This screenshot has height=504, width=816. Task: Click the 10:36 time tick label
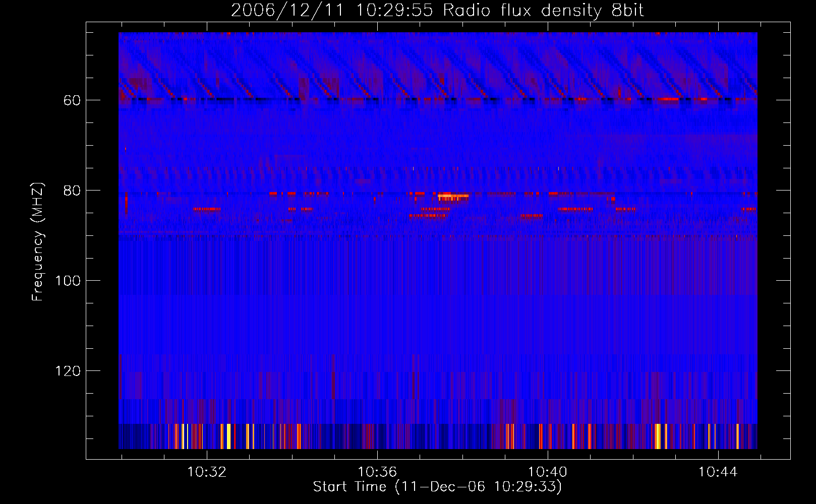coord(377,472)
